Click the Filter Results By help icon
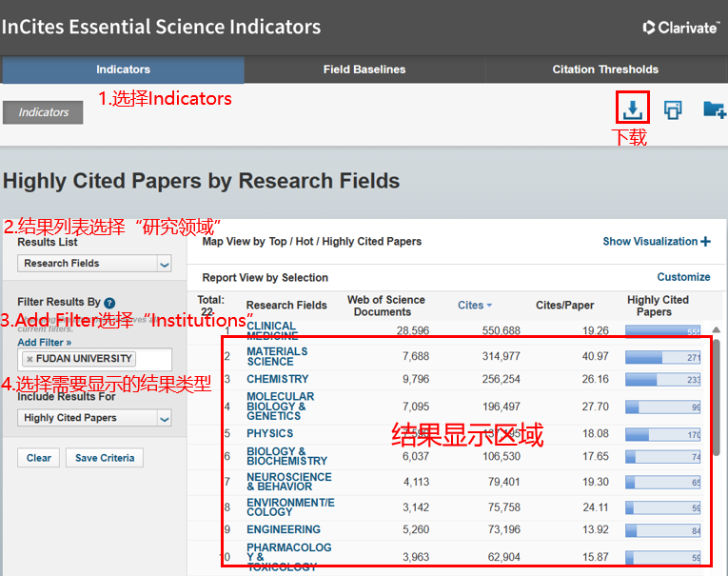The image size is (728, 576). click(109, 303)
